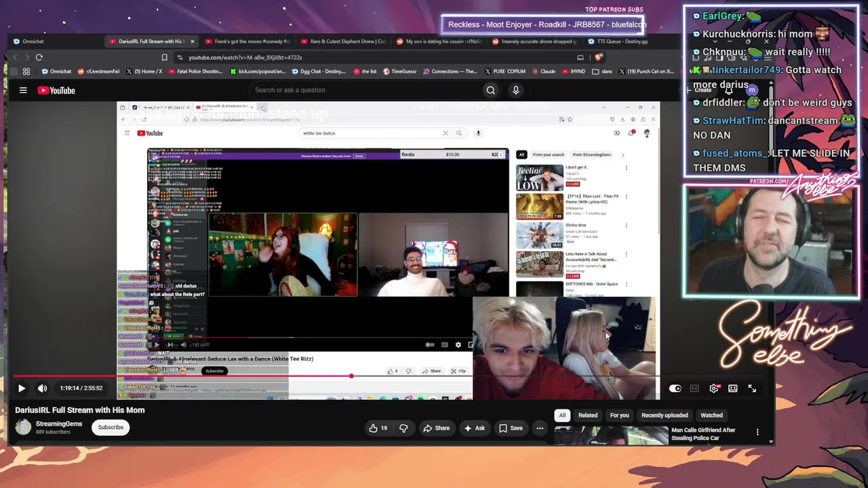The width and height of the screenshot is (868, 488).
Task: Switch main player to theater mode
Action: 732,388
